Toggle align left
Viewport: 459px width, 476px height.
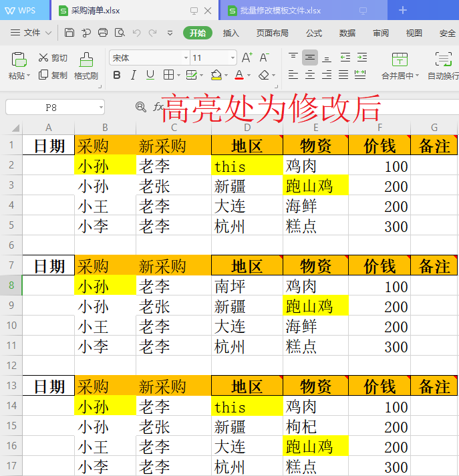click(x=293, y=75)
